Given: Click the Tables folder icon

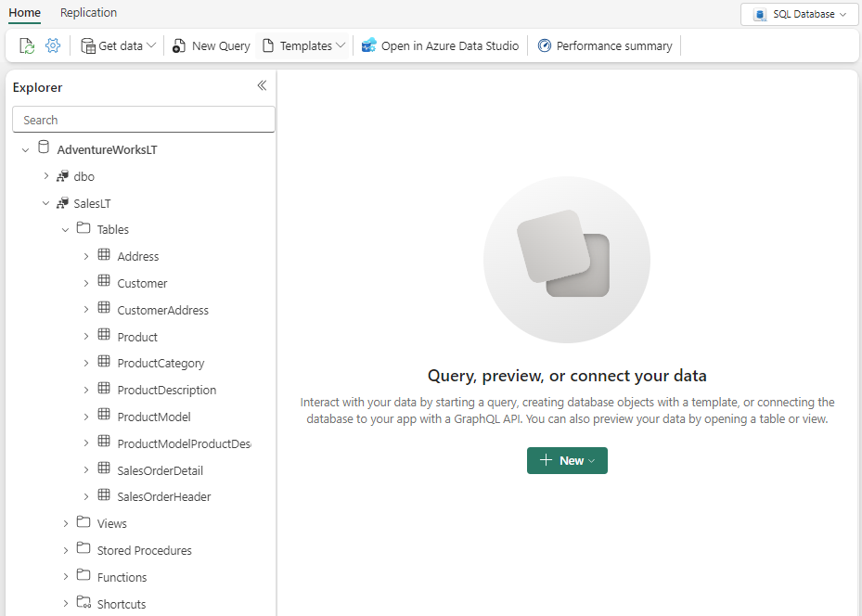Looking at the screenshot, I should click(x=84, y=227).
